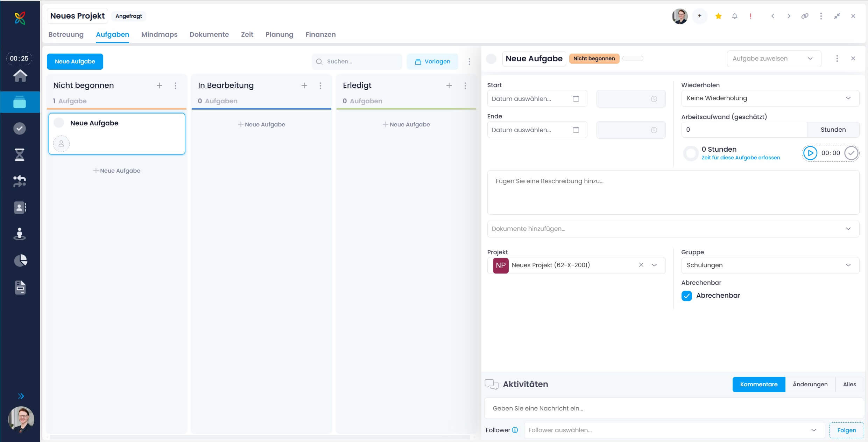Open the person pin sidebar icon

[x=20, y=234]
